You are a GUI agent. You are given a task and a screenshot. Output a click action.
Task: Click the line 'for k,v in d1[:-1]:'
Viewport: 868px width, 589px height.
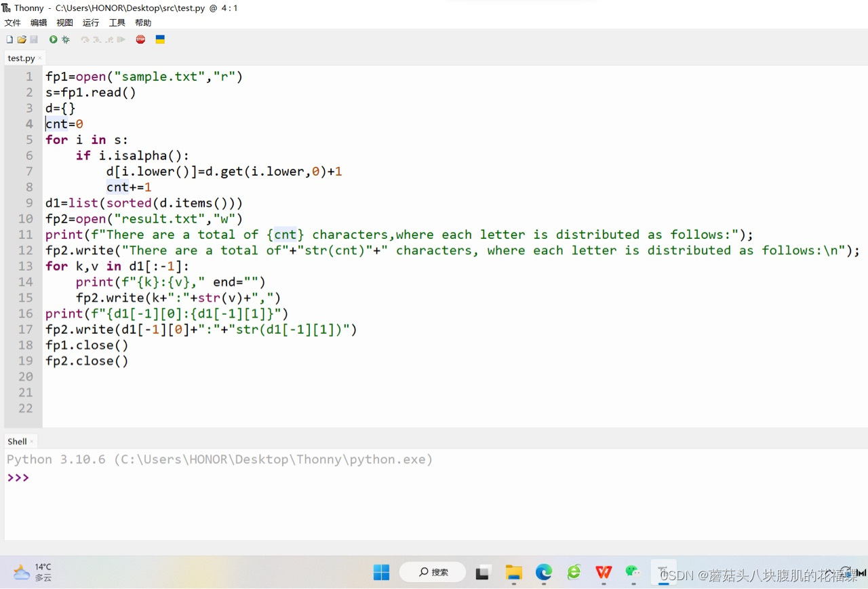click(x=117, y=266)
